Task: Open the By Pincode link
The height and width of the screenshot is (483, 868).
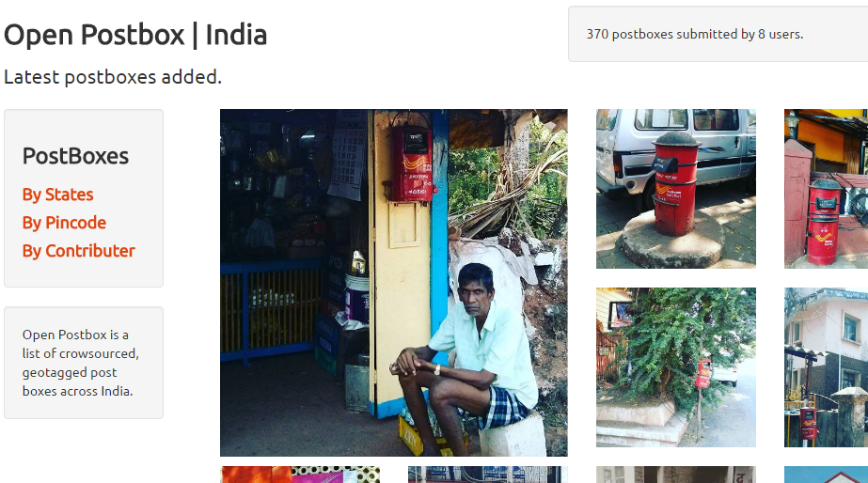Action: pos(64,223)
